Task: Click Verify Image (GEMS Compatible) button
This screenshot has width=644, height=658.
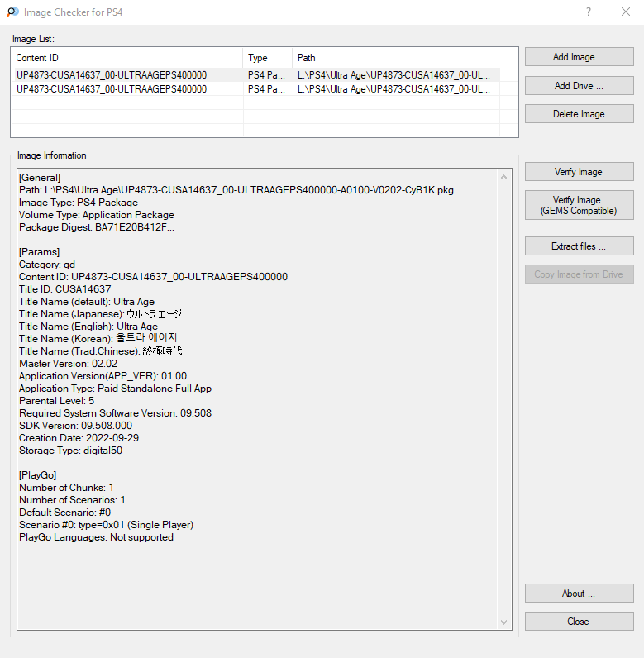Action: pyautogui.click(x=579, y=205)
